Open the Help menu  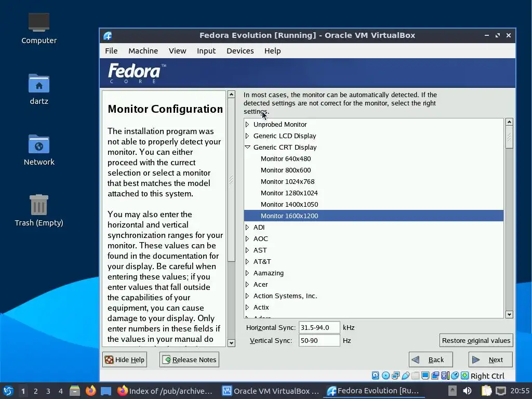(272, 51)
